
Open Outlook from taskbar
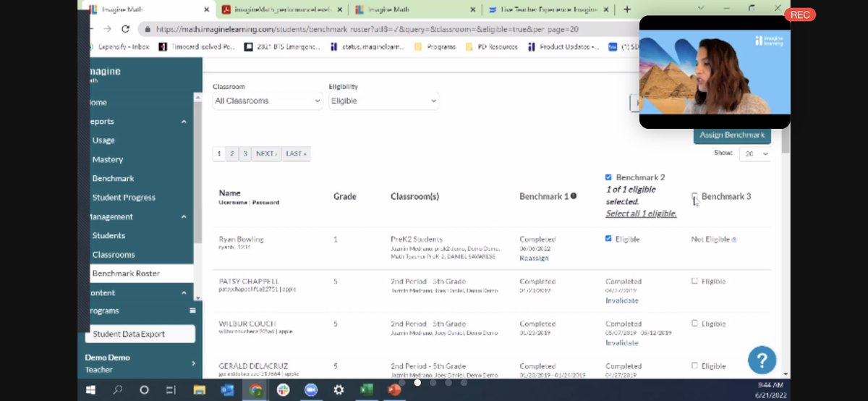point(227,389)
